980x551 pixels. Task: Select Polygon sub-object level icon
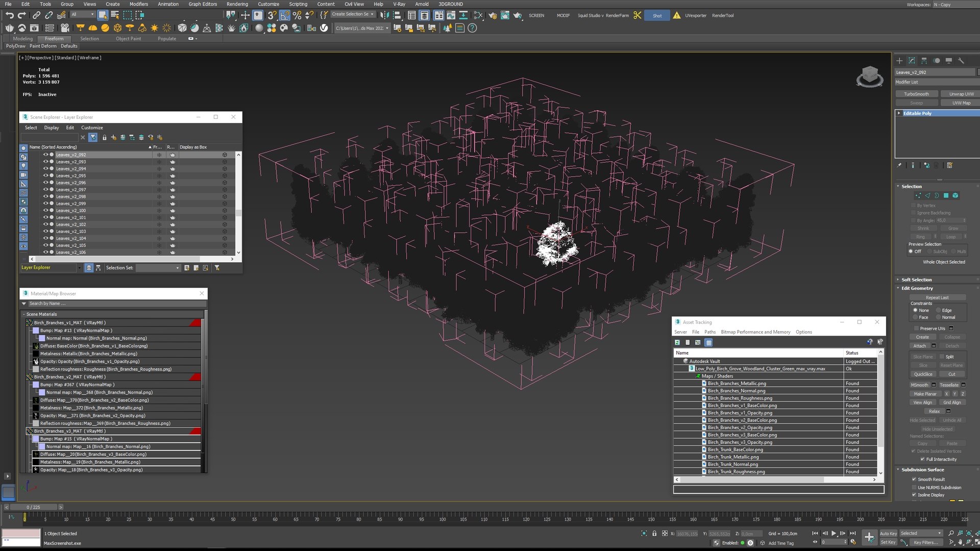click(x=946, y=195)
